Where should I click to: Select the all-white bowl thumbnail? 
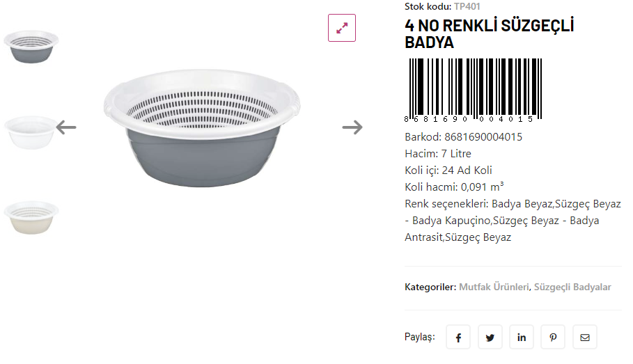tap(30, 132)
